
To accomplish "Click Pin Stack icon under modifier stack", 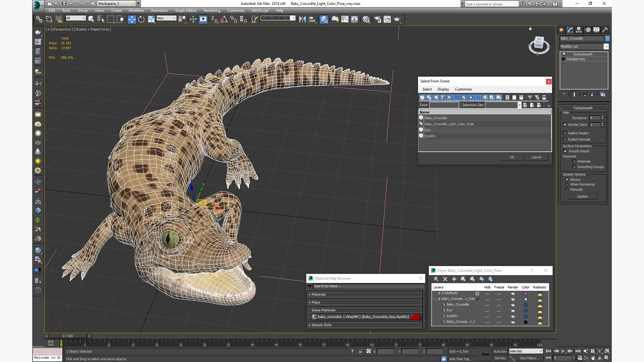I will 563,95.
